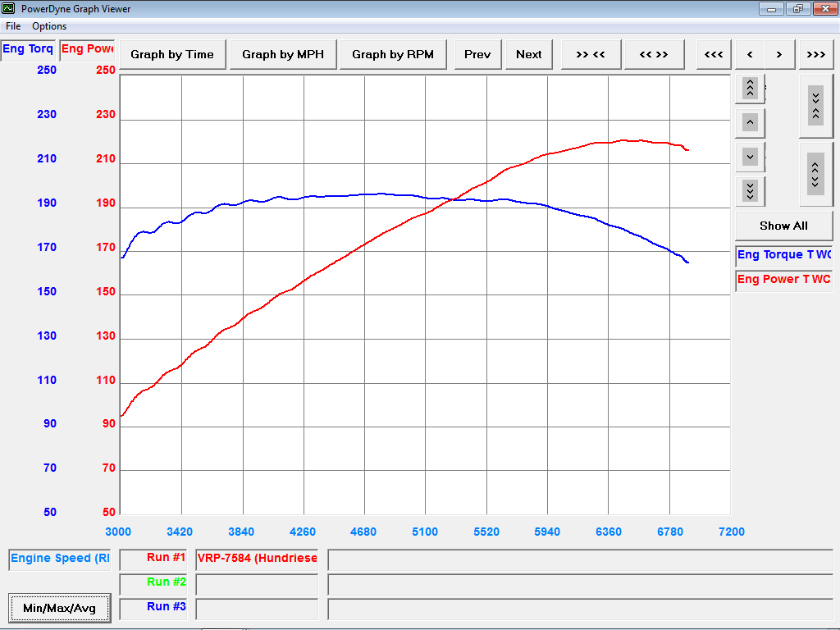The image size is (840, 630).
Task: Click the single right arrow '>' button
Action: tap(779, 55)
